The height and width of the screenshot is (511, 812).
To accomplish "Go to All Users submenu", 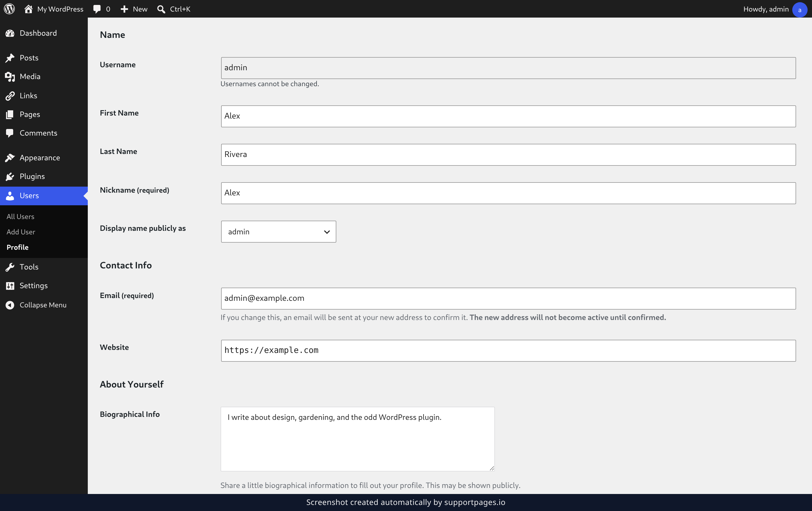I will [20, 217].
